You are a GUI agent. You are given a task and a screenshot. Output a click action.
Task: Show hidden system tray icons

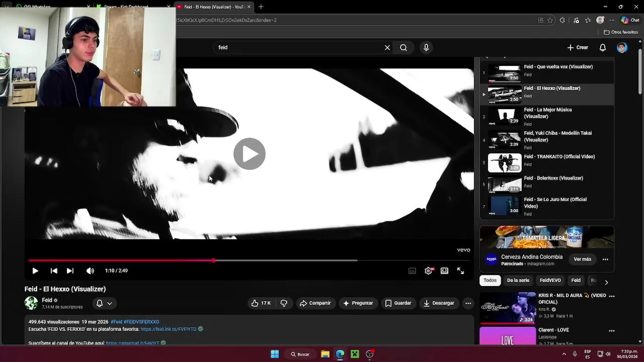pos(564,354)
